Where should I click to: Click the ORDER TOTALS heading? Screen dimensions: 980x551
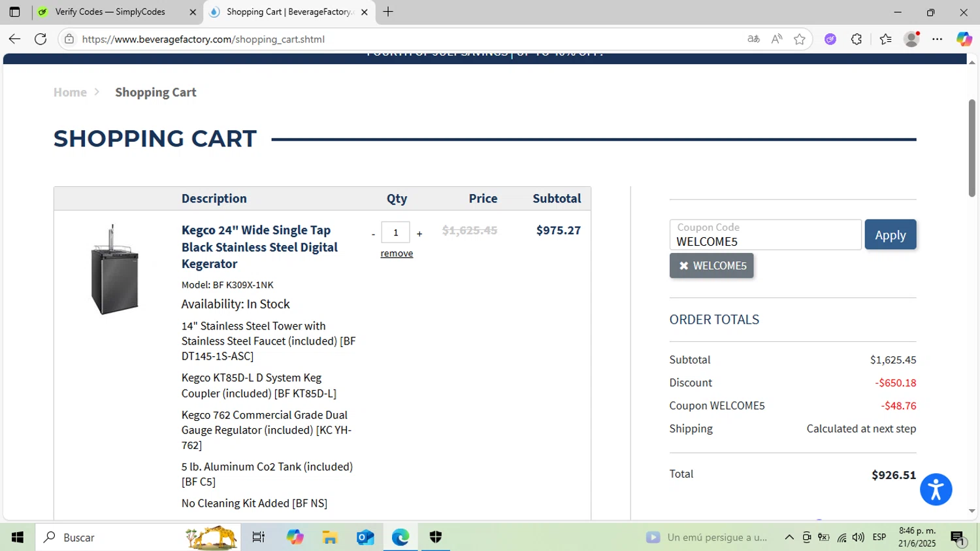point(714,320)
